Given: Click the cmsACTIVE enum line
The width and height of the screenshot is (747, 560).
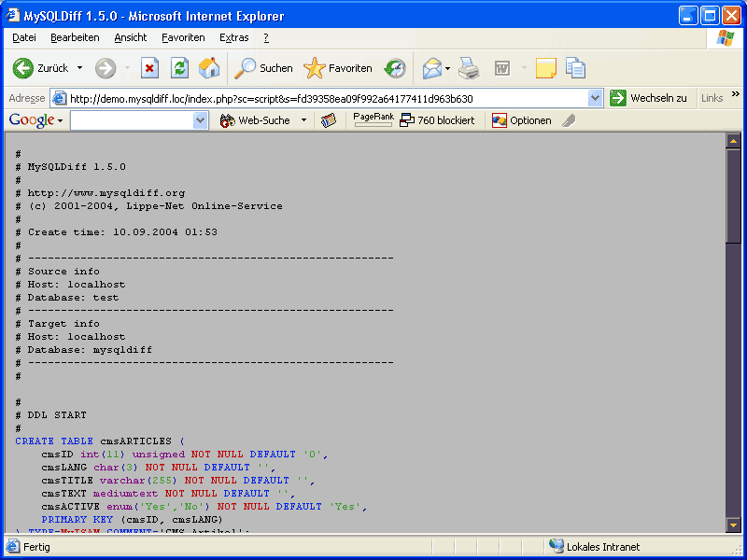Looking at the screenshot, I should (x=204, y=507).
